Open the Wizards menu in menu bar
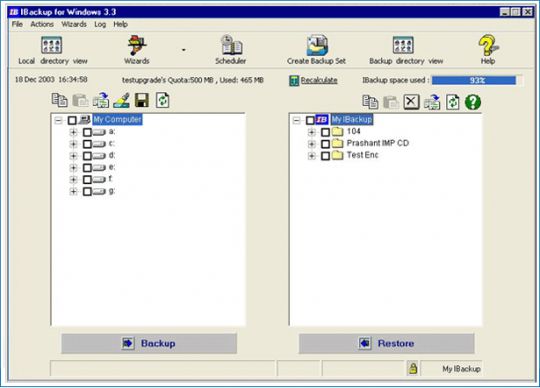The height and width of the screenshot is (388, 540). click(x=74, y=24)
